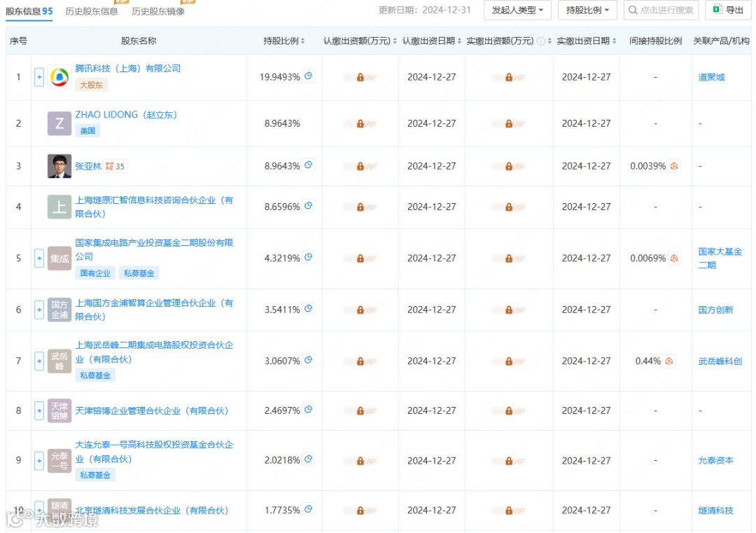
Task: Click the 大股东 tag under 腾讯科技
Action: click(91, 85)
